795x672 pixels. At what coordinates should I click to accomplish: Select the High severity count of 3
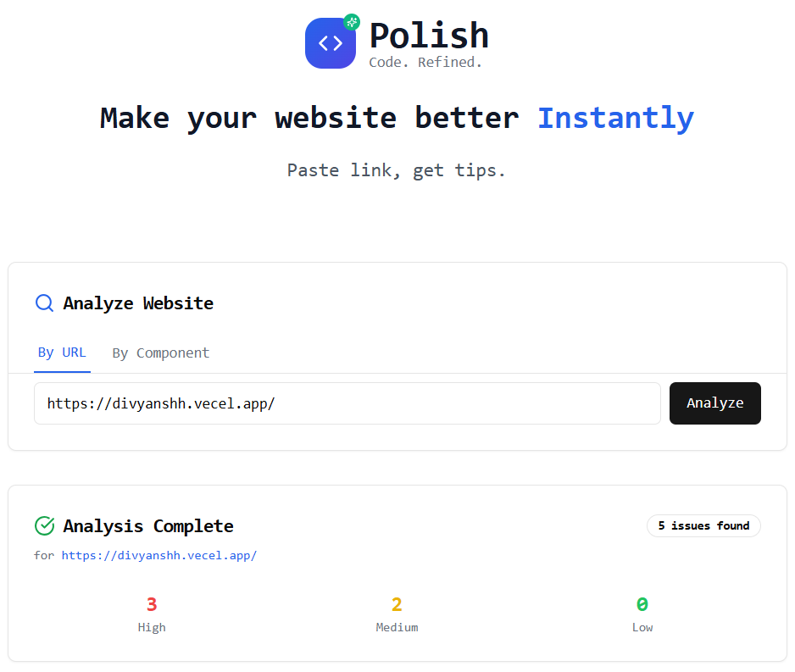tap(152, 604)
